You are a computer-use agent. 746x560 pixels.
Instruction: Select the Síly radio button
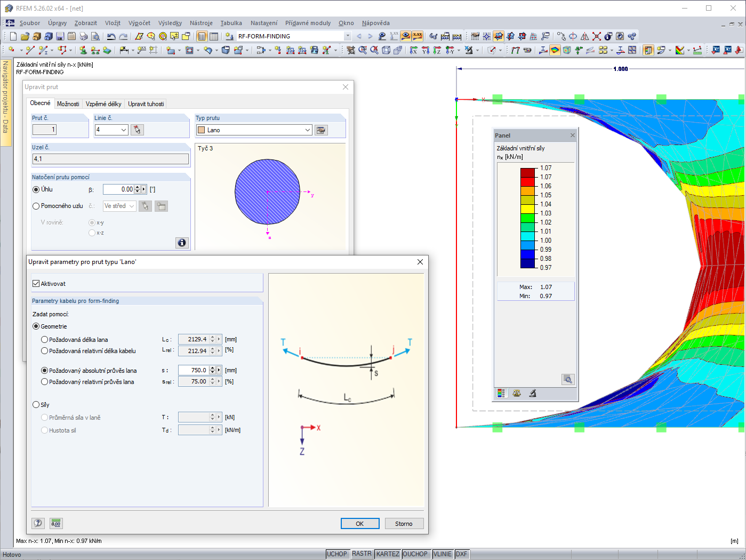tap(36, 405)
